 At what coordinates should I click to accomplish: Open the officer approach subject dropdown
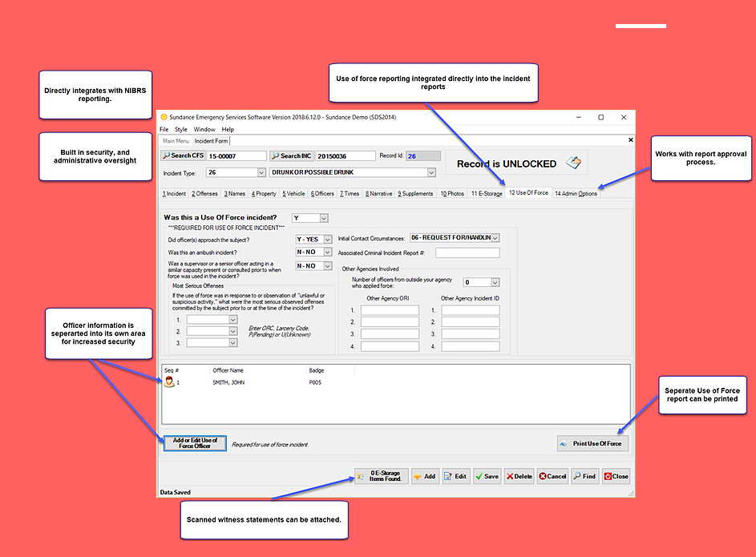328,240
